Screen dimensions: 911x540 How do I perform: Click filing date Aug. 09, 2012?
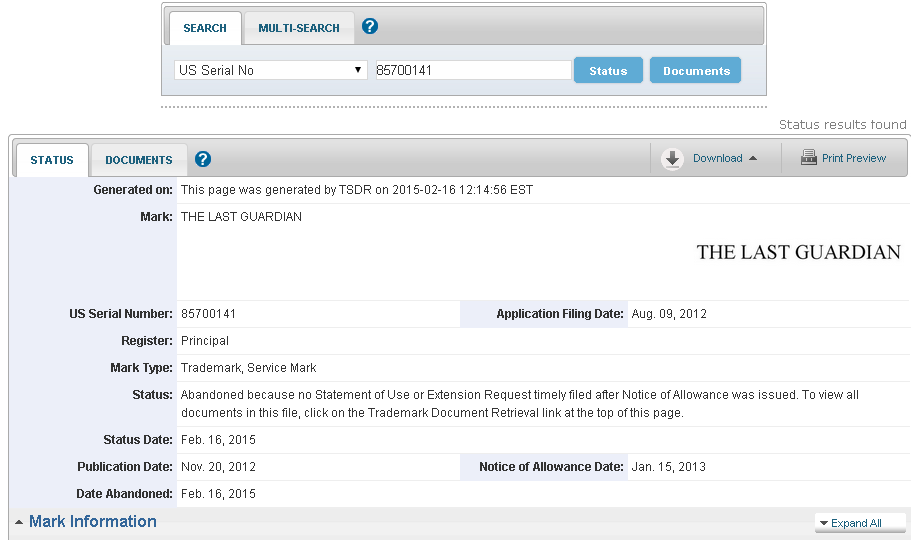coord(669,314)
